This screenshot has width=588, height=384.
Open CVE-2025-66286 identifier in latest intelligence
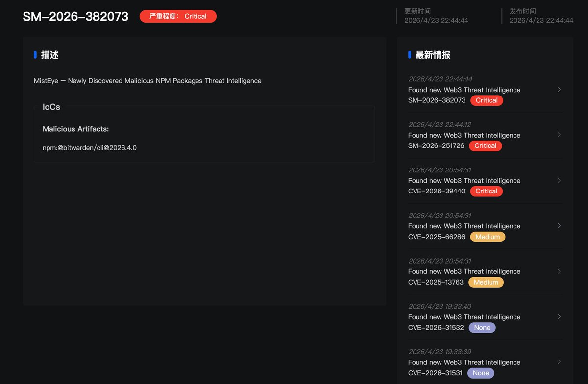(x=437, y=237)
